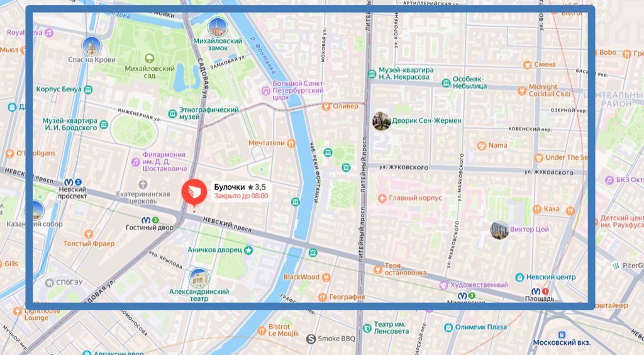Click the Мечтатели restaurant icon
644x355 pixels.
291,143
